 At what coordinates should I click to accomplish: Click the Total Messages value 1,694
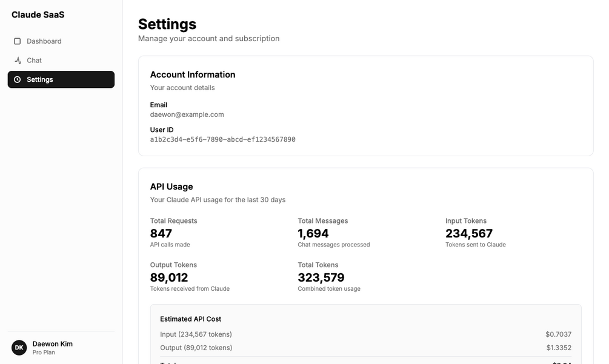[313, 233]
